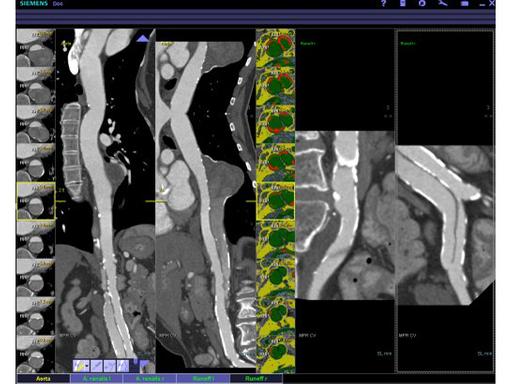Viewport: 512px width, 384px height.
Task: Select the second curved-line tool icon below aorta view
Action: click(x=96, y=366)
